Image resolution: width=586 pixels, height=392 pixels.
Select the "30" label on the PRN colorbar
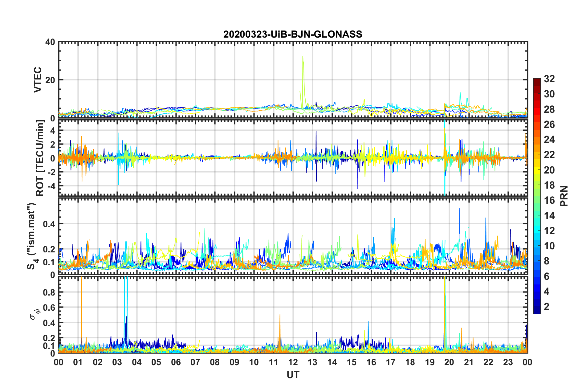click(549, 94)
